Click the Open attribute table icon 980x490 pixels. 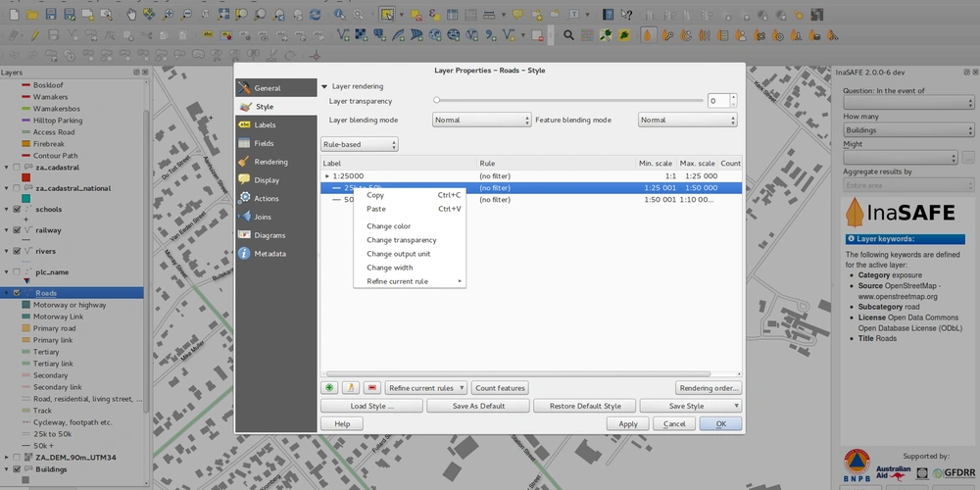tap(452, 15)
